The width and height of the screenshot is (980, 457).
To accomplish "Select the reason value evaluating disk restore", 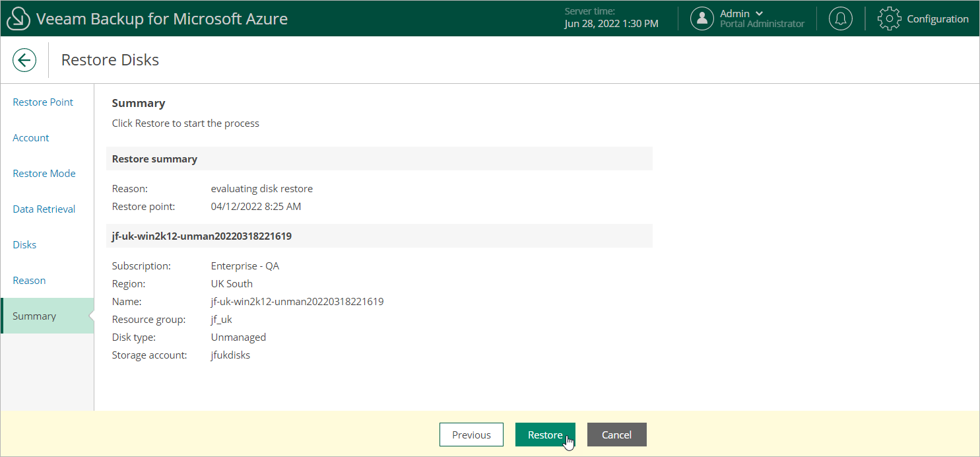I will (262, 189).
